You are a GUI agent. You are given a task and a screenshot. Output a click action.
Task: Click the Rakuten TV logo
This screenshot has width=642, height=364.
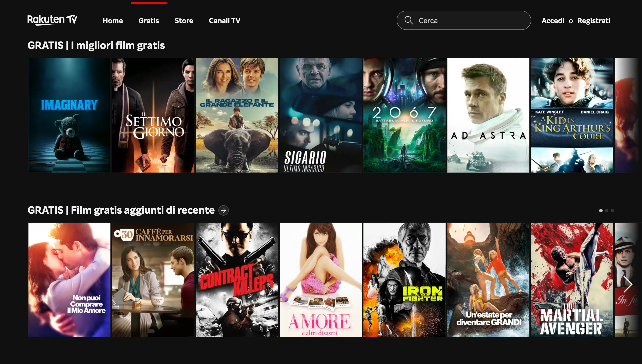tap(52, 20)
